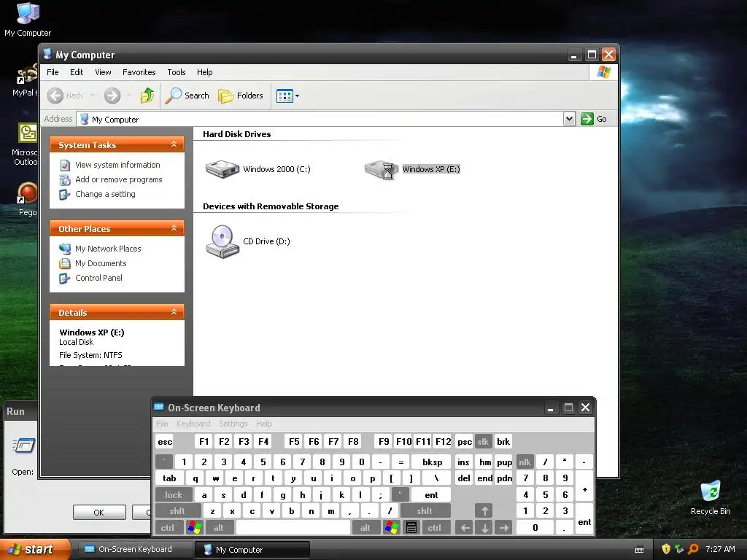
Task: Open the View menu in My Computer
Action: click(x=103, y=72)
